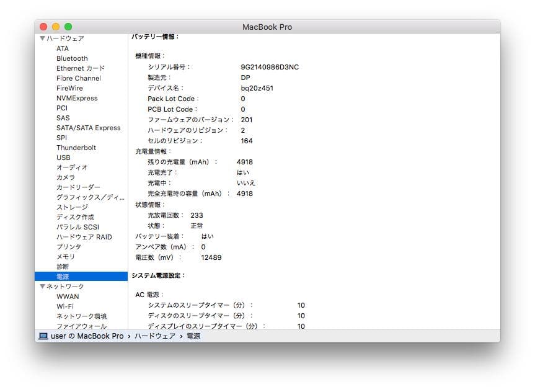Viewport: 535px width, 392px height.
Task: Minimize window with yellow button
Action: [x=56, y=27]
